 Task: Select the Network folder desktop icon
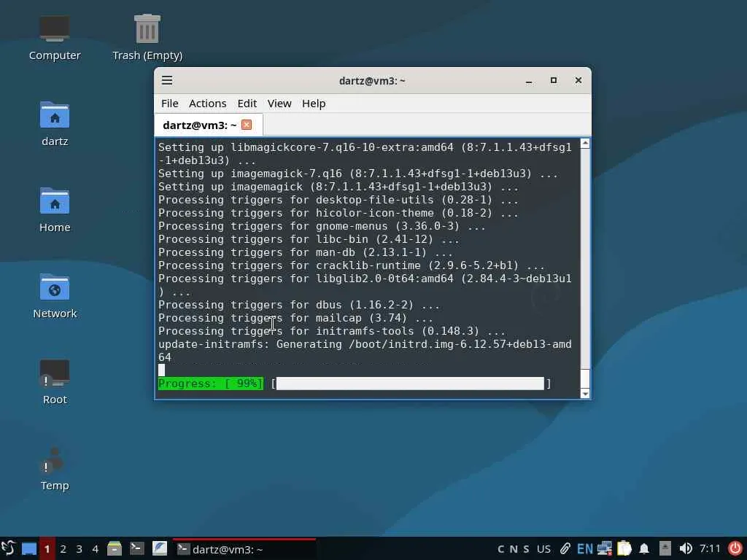click(x=55, y=296)
